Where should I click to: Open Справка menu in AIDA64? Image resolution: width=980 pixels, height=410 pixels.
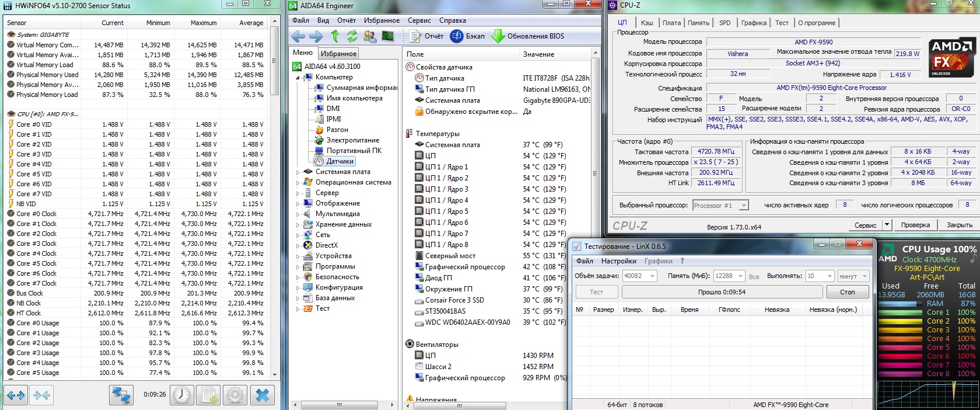tap(453, 20)
